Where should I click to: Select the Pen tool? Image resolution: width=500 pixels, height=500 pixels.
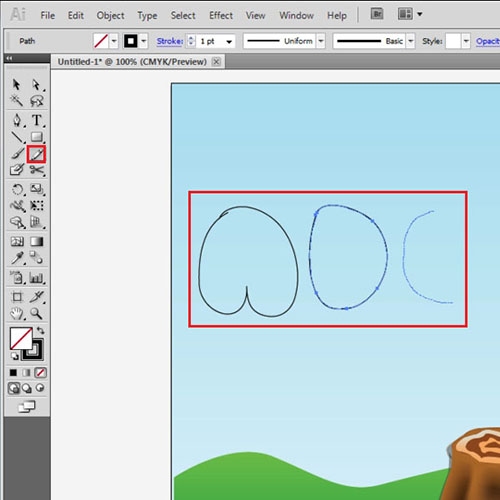click(x=17, y=120)
